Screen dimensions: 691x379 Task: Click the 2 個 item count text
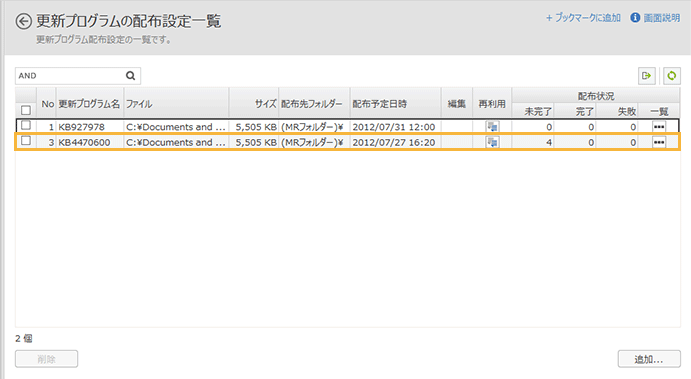click(24, 338)
